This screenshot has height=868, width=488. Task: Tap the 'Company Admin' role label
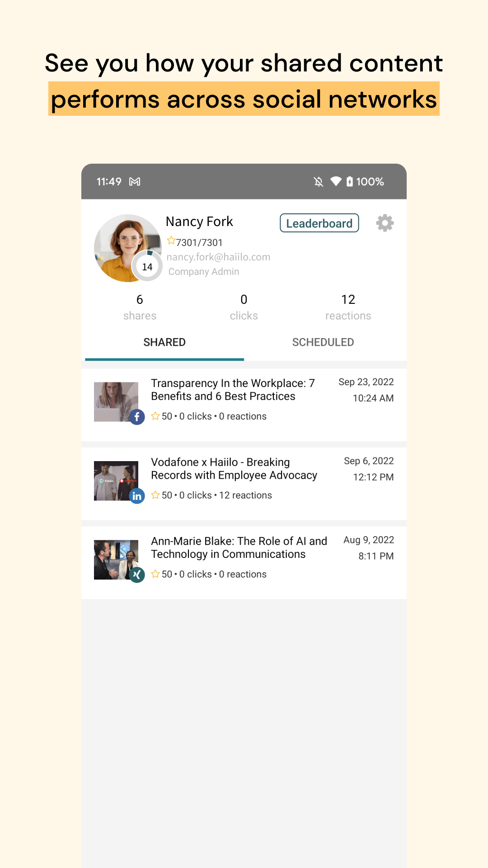(x=204, y=272)
